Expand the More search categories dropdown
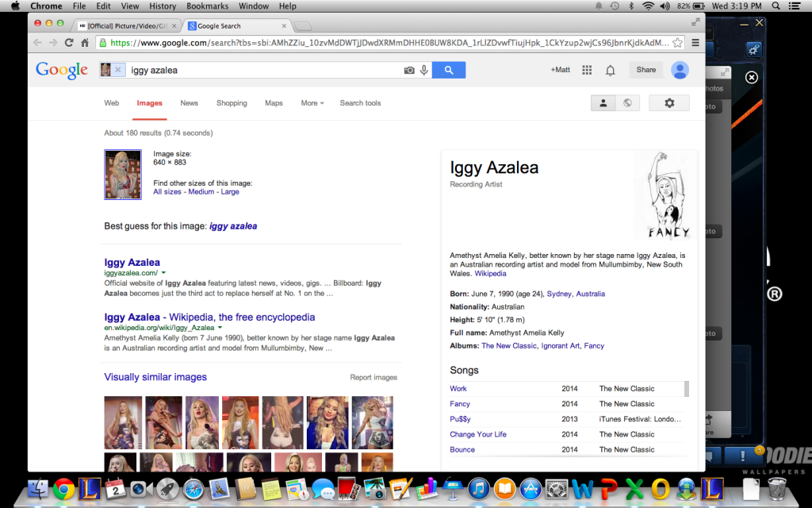The width and height of the screenshot is (812, 508). tap(312, 103)
